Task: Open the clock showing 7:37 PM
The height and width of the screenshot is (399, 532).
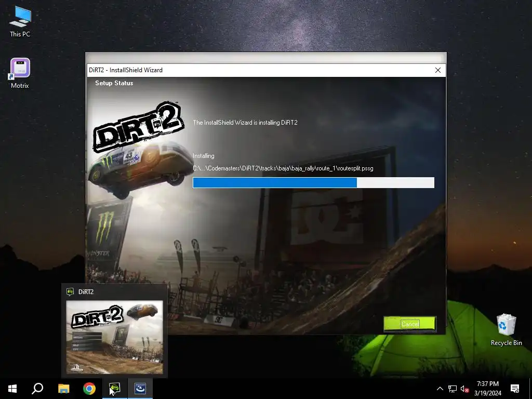Action: tap(487, 389)
